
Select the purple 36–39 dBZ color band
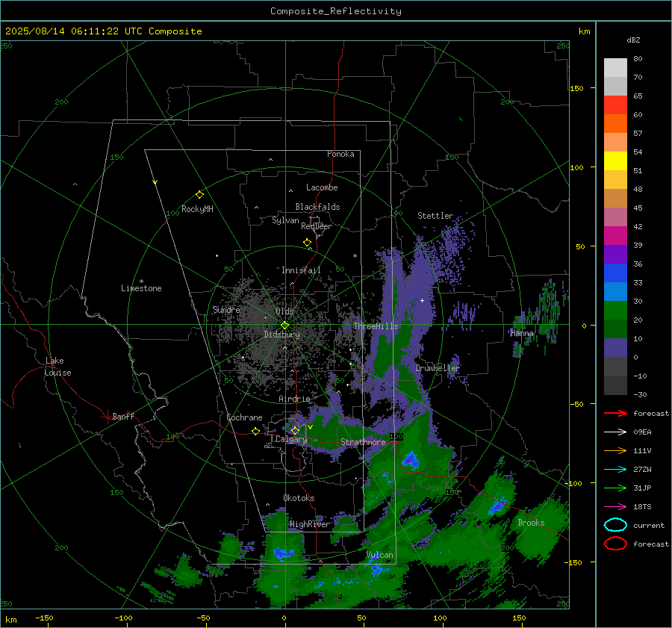coord(615,255)
